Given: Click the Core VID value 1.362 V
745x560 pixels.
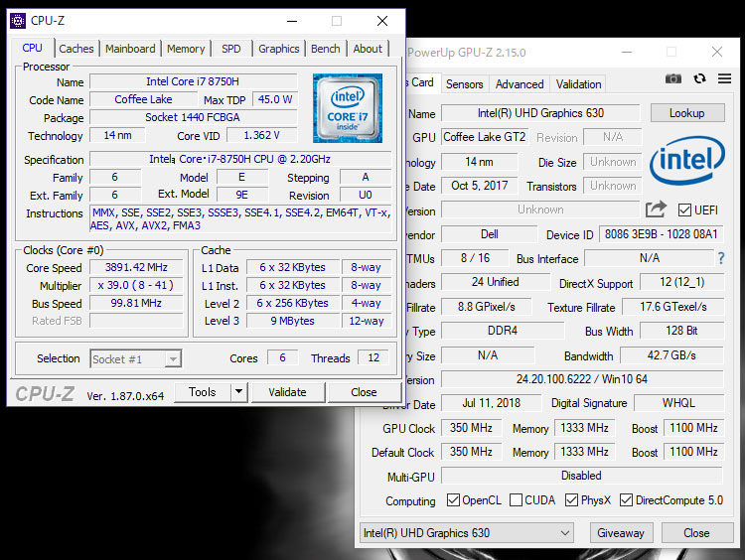Looking at the screenshot, I should (262, 135).
